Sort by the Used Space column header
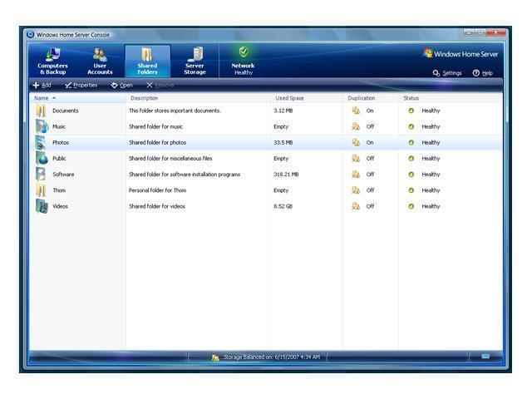This screenshot has width=532, height=399. 307,98
